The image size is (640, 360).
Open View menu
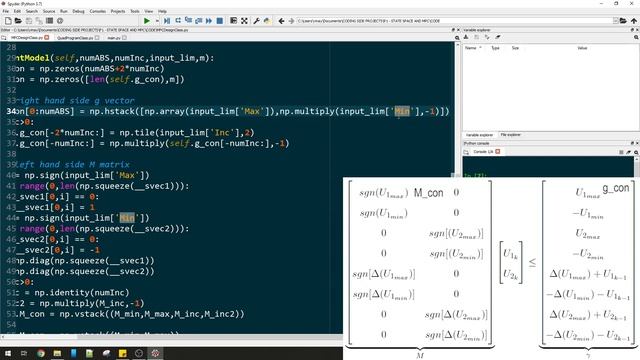coord(149,11)
